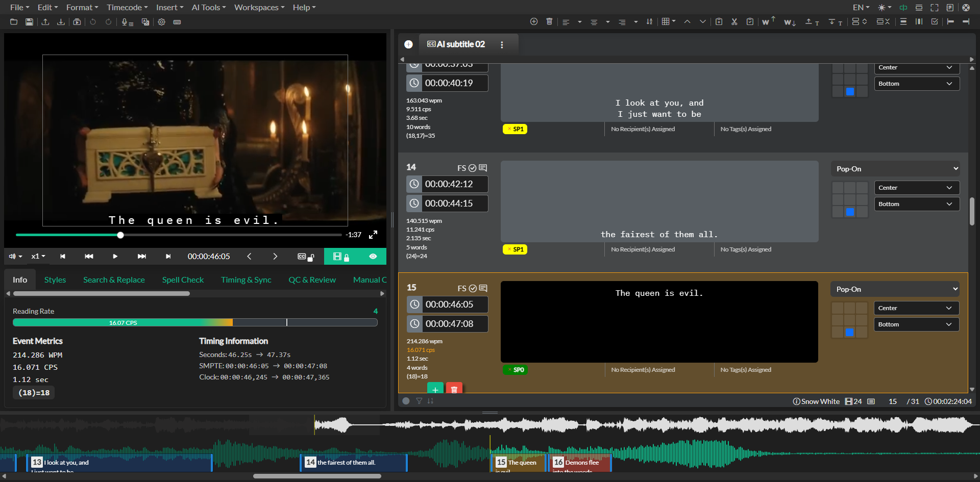Click the shift word down icon
980x482 pixels.
(x=790, y=22)
